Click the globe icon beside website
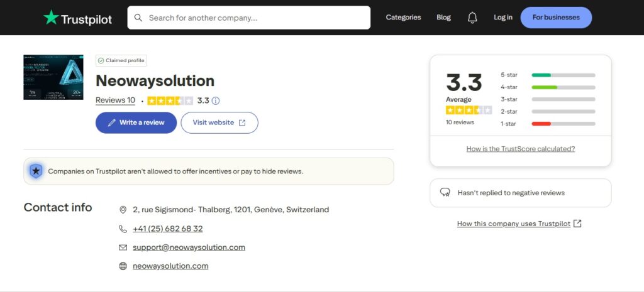Image resolution: width=644 pixels, height=292 pixels. (123, 266)
